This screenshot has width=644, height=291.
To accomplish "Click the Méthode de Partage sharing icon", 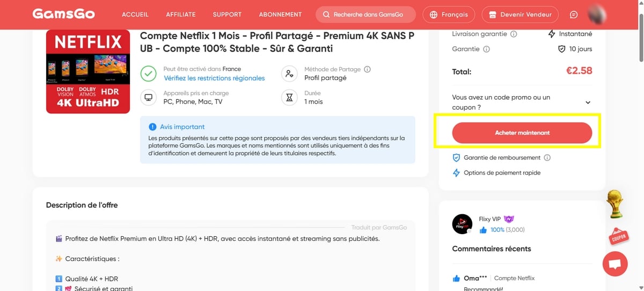I will tap(290, 74).
